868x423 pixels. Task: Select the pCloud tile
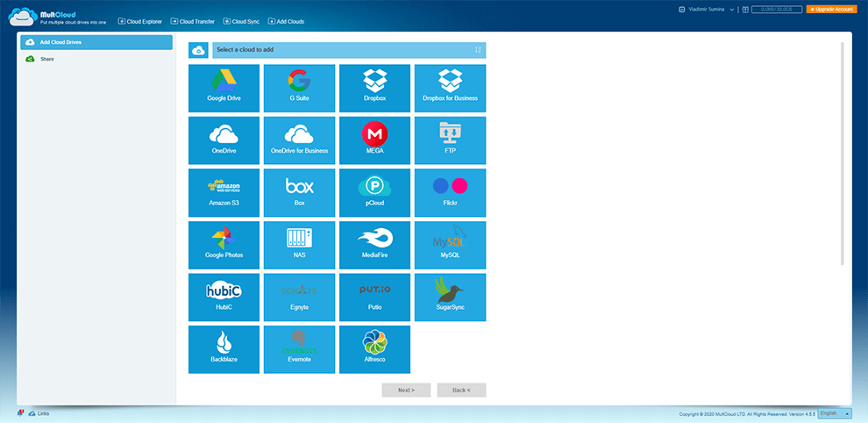374,193
